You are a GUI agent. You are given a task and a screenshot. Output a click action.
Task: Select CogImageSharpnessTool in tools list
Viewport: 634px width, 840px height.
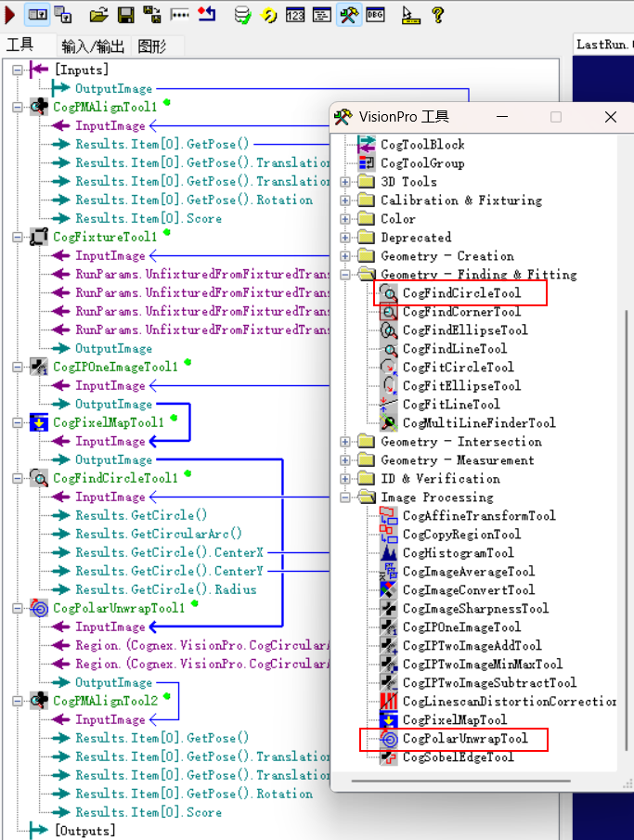point(475,609)
